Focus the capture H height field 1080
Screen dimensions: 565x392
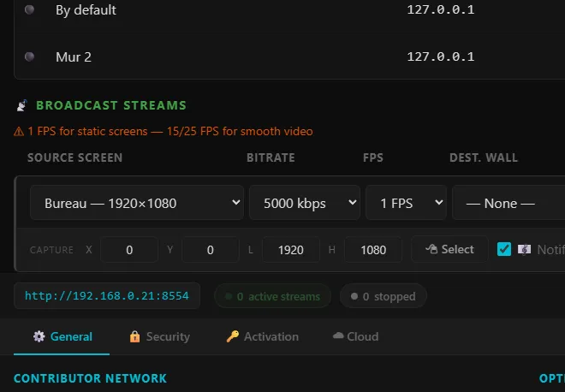[373, 249]
